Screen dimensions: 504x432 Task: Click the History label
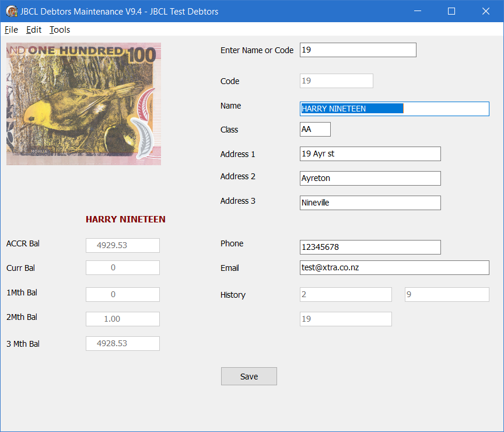[233, 295]
